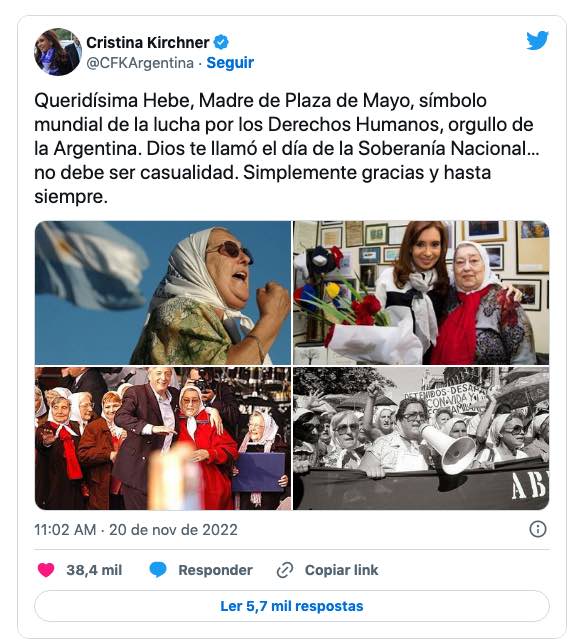Click the Twitter bird logo

coord(537,40)
